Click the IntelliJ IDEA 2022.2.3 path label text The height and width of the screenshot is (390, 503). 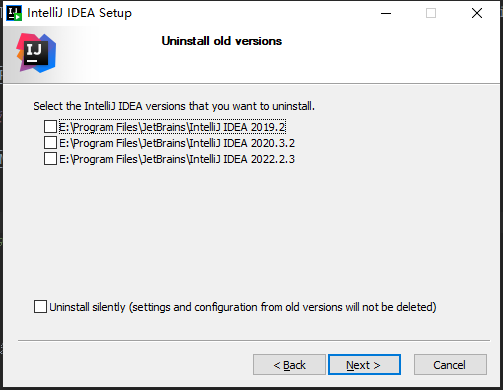(x=177, y=159)
